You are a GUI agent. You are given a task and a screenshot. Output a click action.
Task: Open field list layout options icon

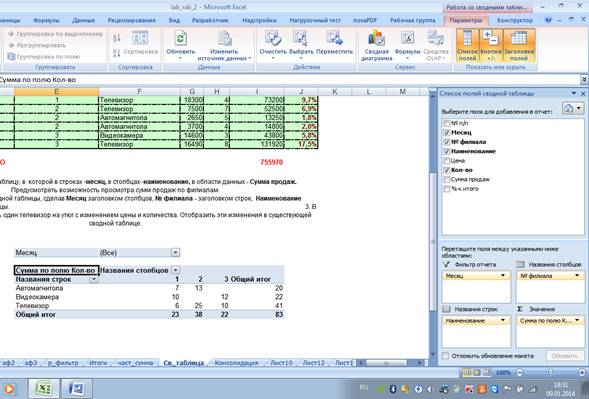pos(572,108)
